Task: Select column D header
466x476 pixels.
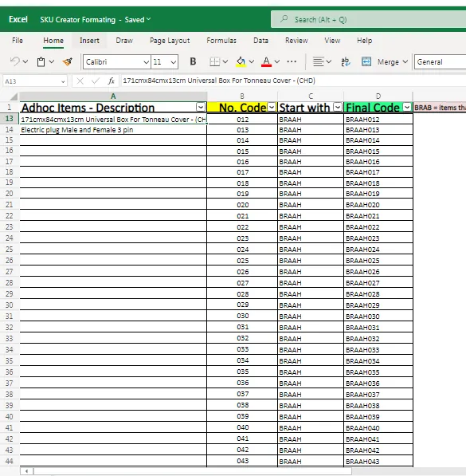Action: (x=378, y=96)
